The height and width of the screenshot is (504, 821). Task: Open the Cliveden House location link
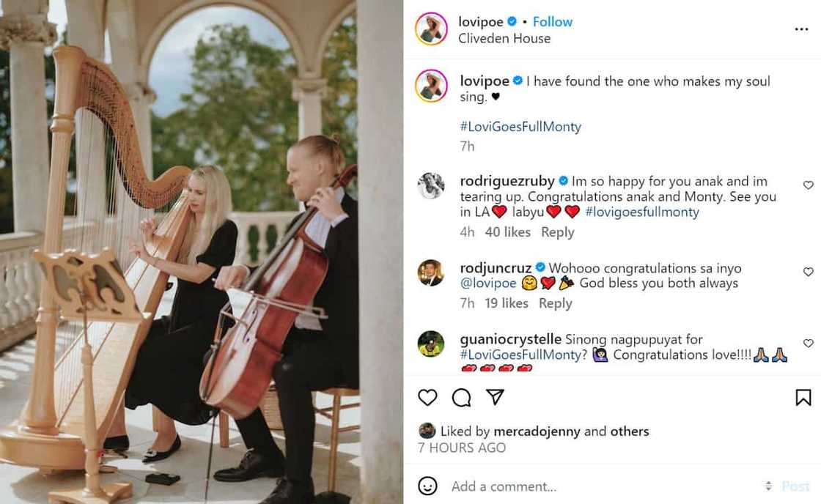pyautogui.click(x=504, y=38)
